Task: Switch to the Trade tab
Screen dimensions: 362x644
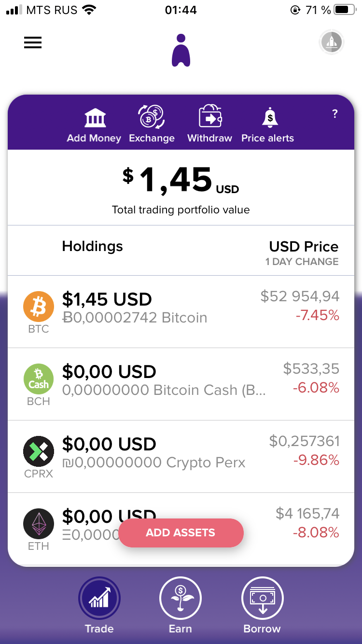Action: (99, 605)
